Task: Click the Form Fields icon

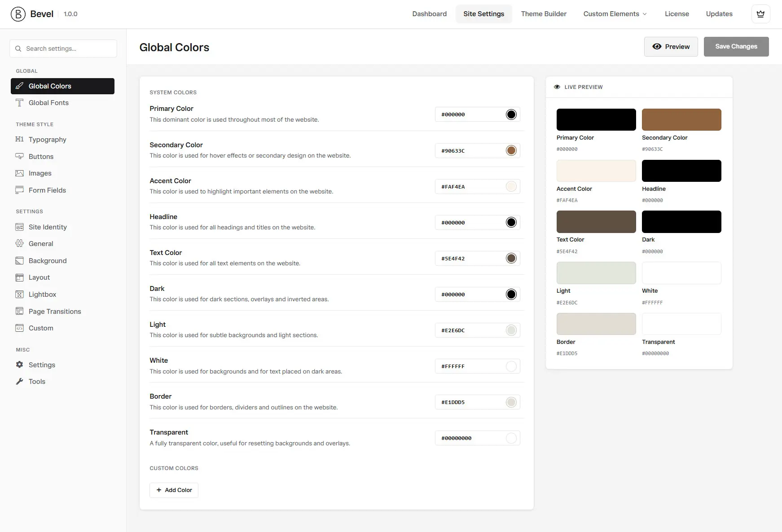Action: click(x=19, y=190)
